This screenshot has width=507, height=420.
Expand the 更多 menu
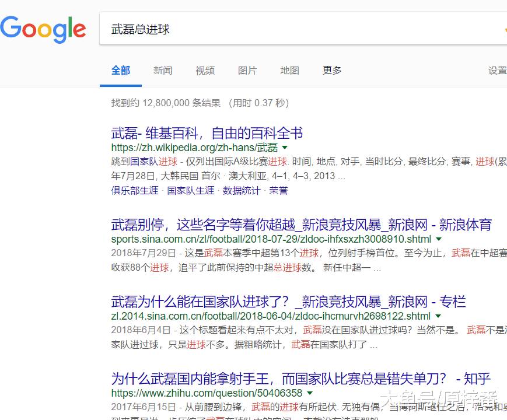(332, 71)
